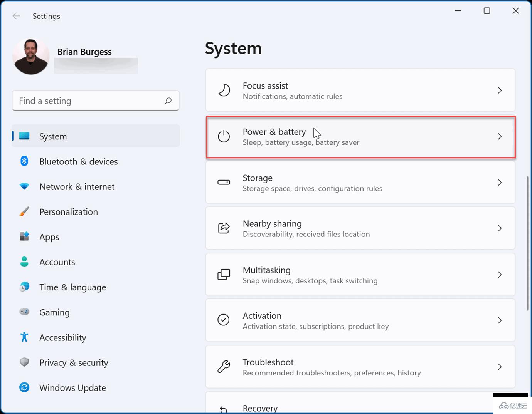Open the Accounts section
The height and width of the screenshot is (414, 532).
pyautogui.click(x=57, y=262)
